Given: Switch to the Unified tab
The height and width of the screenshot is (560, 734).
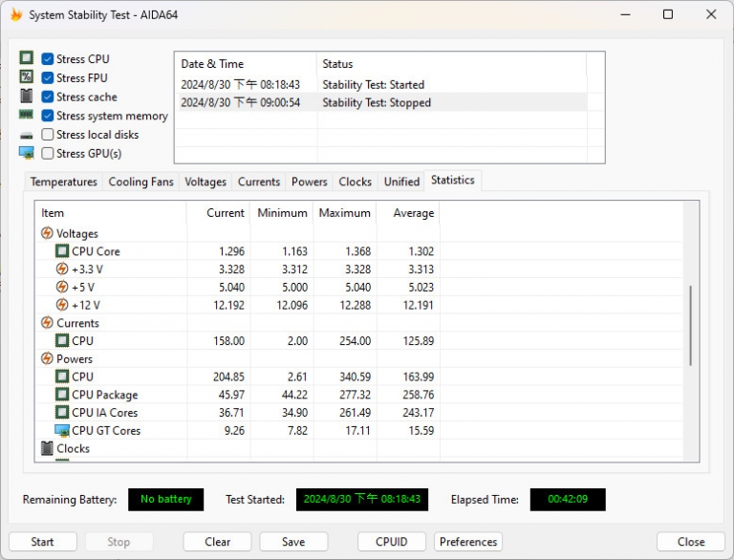Looking at the screenshot, I should click(401, 182).
